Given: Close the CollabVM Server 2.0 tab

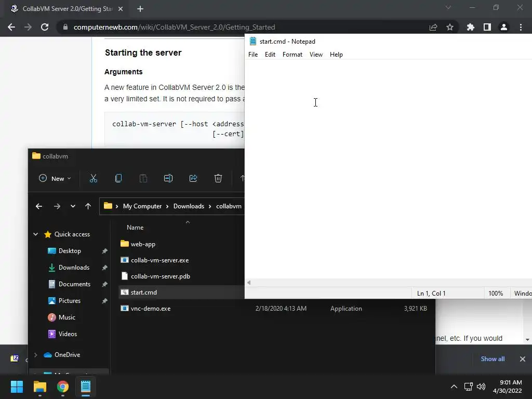Looking at the screenshot, I should [x=121, y=9].
